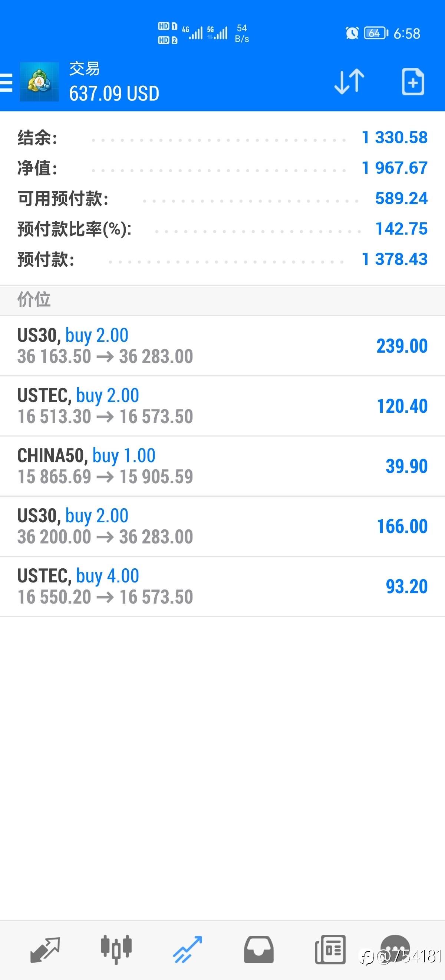Create a new order with plus document icon
Image resolution: width=445 pixels, height=980 pixels.
click(x=413, y=81)
